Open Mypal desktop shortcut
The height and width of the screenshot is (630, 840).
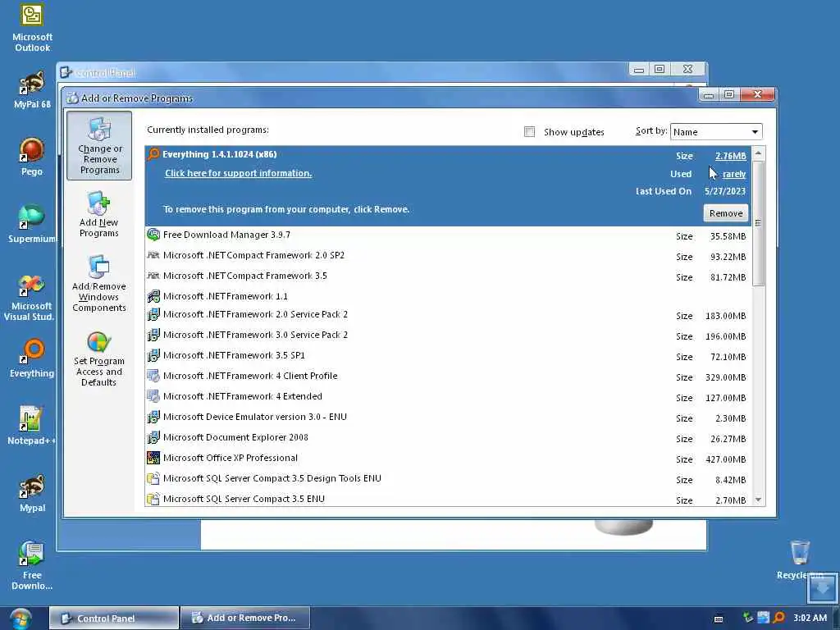(x=32, y=493)
